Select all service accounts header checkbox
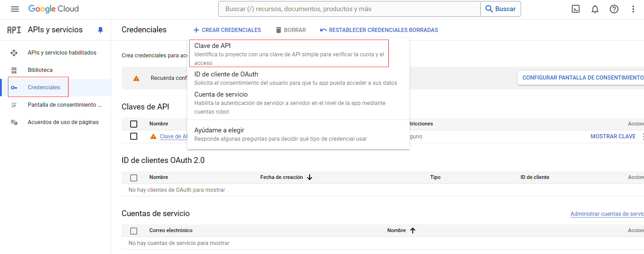Image resolution: width=644 pixels, height=254 pixels. (134, 231)
